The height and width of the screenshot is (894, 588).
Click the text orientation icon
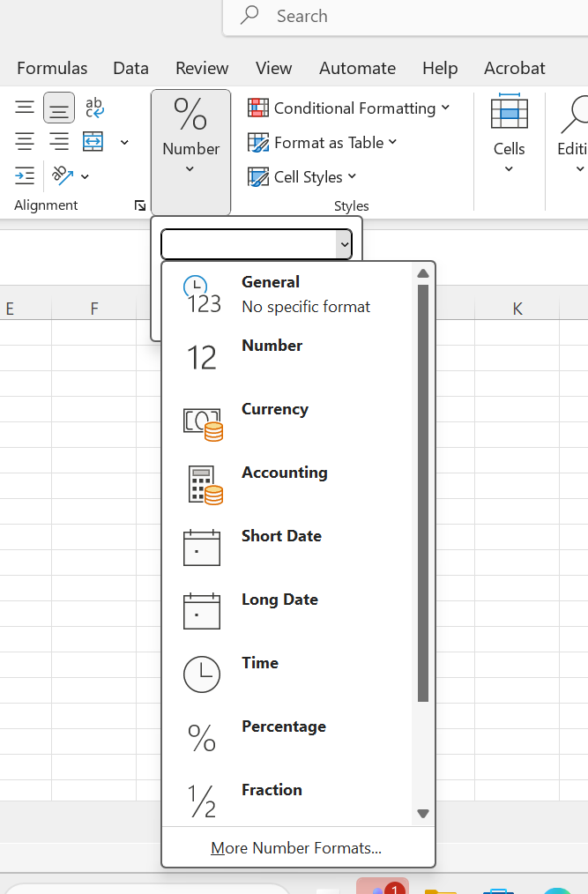pyautogui.click(x=63, y=175)
